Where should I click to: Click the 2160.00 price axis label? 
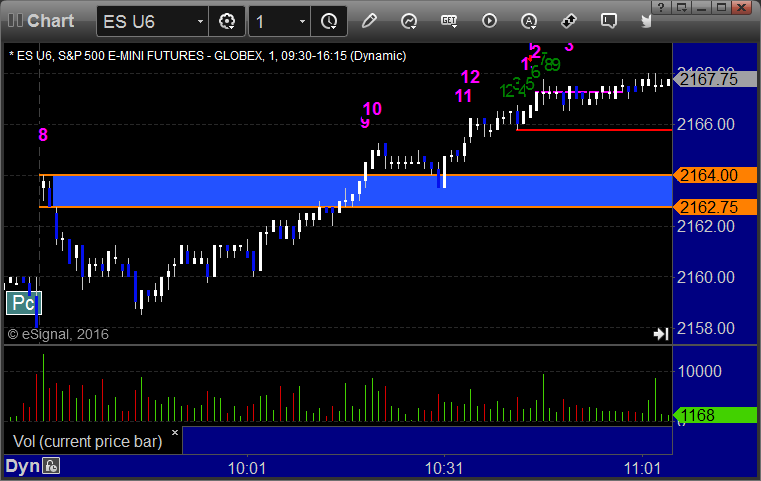coord(706,277)
